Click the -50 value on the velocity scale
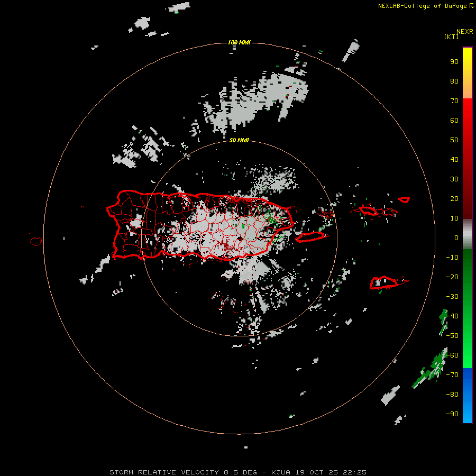 pyautogui.click(x=452, y=336)
